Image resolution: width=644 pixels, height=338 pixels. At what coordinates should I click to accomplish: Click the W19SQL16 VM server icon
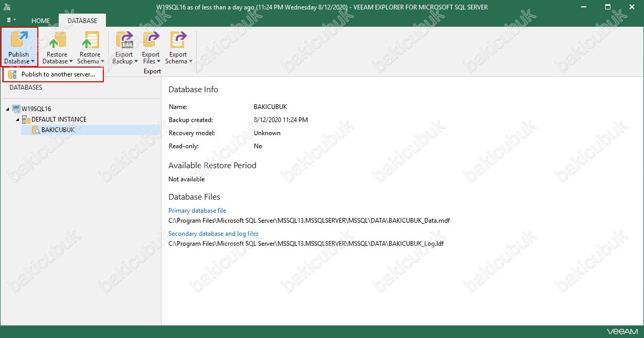click(x=16, y=109)
